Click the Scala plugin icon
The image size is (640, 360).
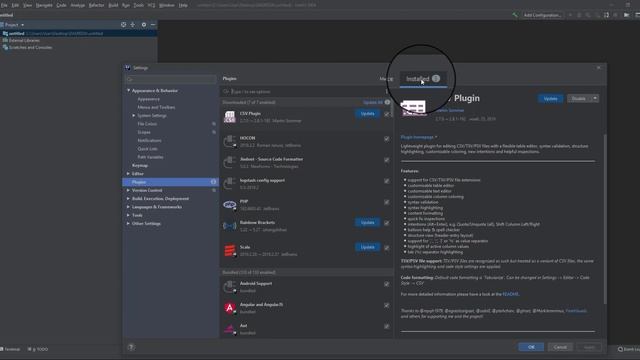230,250
